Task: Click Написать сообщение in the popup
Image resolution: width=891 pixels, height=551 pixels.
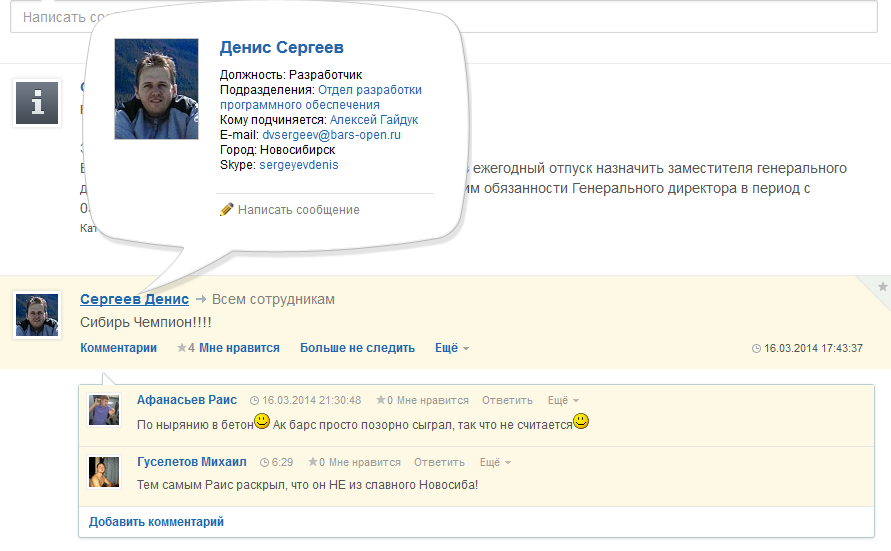Action: click(x=298, y=210)
